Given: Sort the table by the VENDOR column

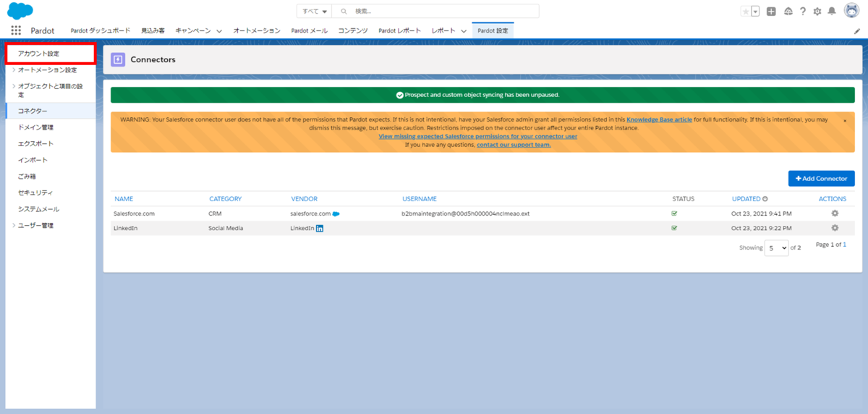Looking at the screenshot, I should 304,199.
